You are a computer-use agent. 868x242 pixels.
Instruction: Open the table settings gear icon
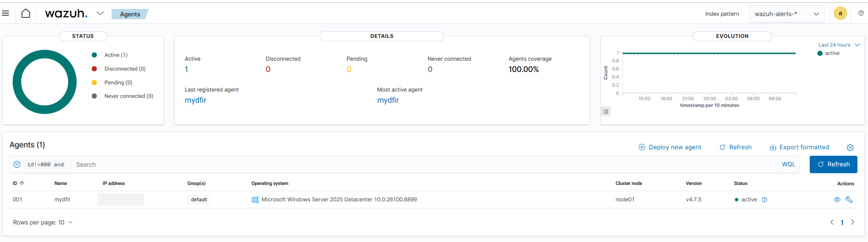coord(850,148)
